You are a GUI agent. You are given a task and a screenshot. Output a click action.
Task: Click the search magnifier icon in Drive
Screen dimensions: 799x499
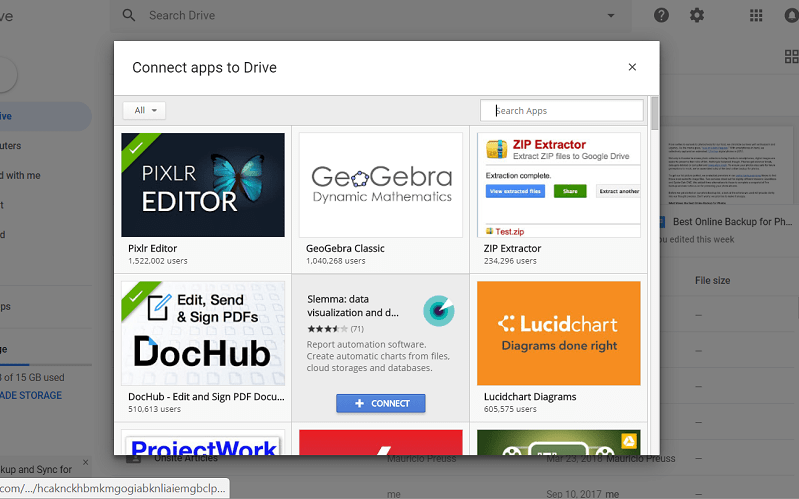point(129,15)
